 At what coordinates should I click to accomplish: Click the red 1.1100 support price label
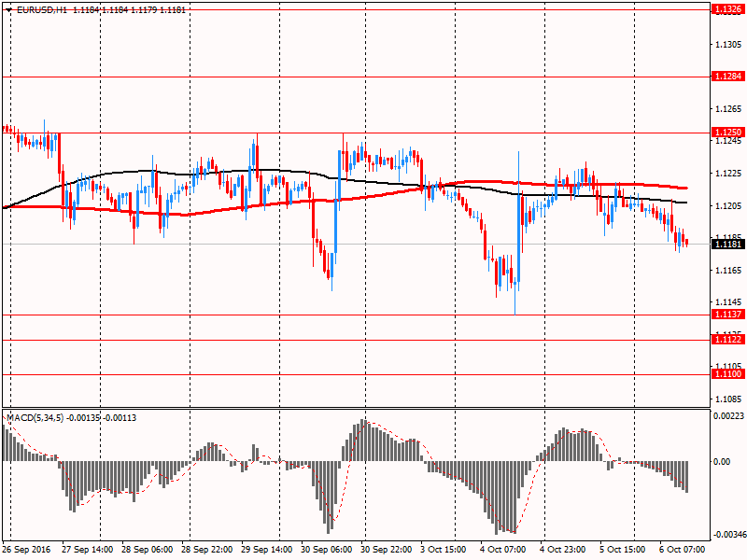(x=727, y=374)
